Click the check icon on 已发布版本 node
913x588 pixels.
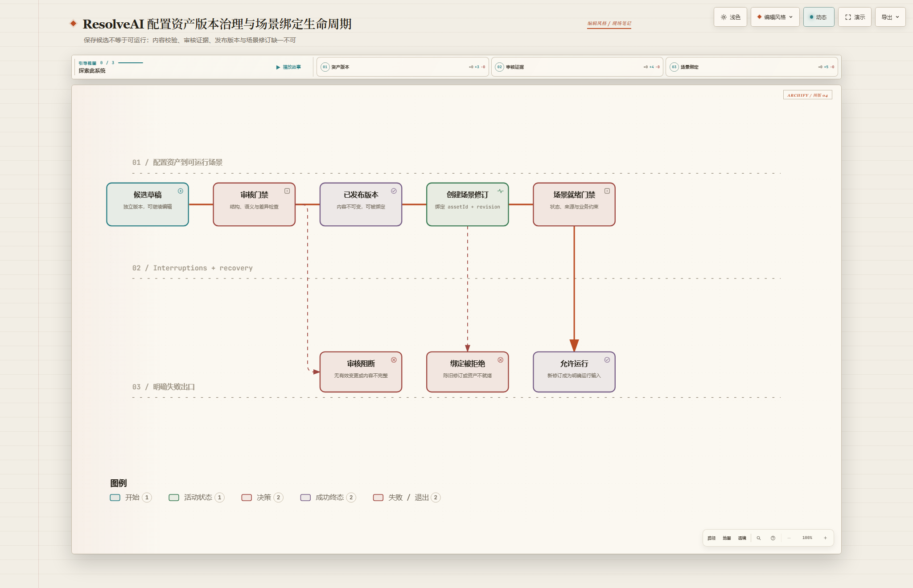pyautogui.click(x=394, y=191)
